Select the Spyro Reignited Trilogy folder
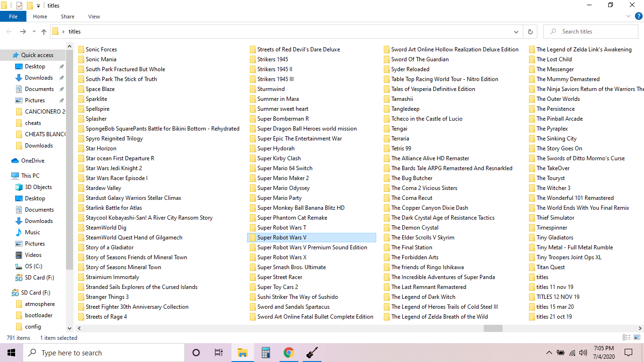644x362 pixels. pos(110,139)
